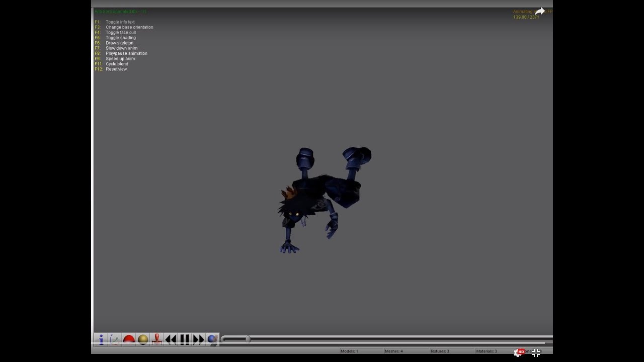Image resolution: width=644 pixels, height=362 pixels.
Task: Click the rewind animation button
Action: coord(171,339)
